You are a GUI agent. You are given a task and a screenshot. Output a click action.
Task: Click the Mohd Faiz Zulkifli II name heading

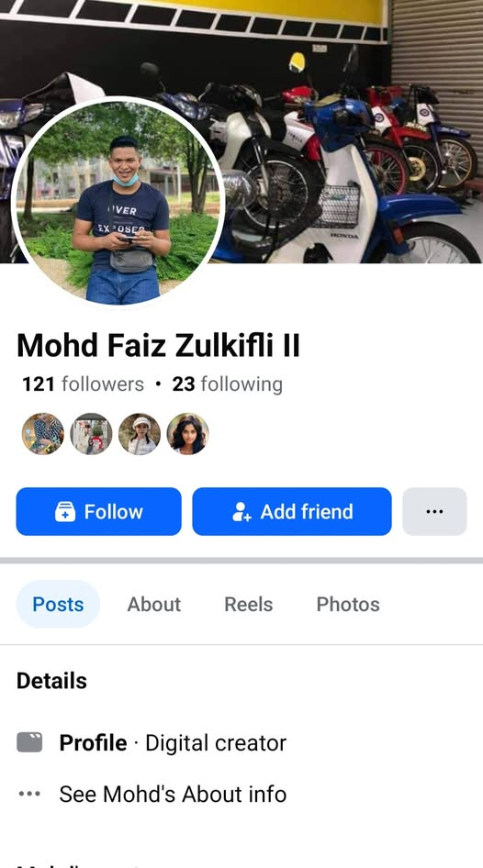[159, 345]
